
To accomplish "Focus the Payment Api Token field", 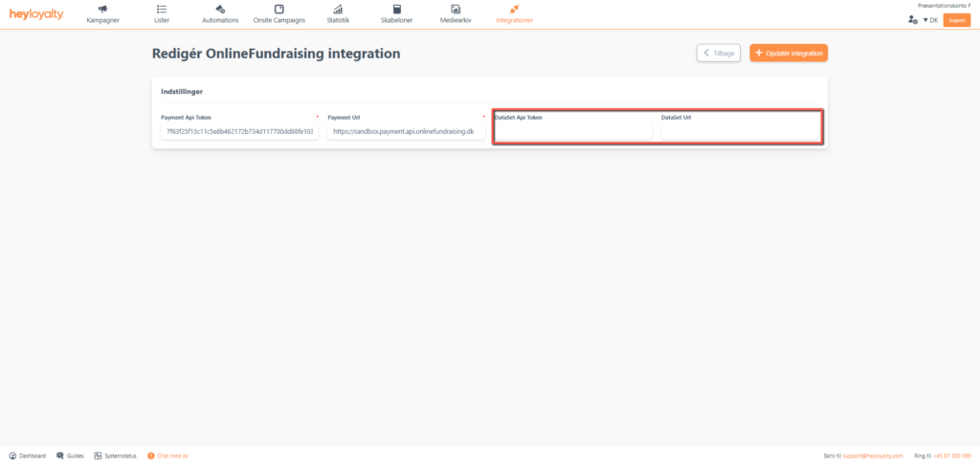I will pyautogui.click(x=239, y=131).
